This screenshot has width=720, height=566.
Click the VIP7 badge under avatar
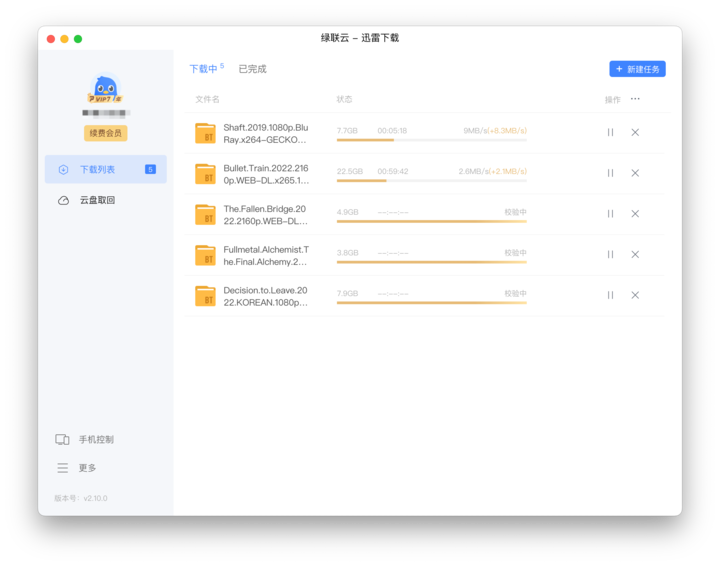tap(105, 99)
